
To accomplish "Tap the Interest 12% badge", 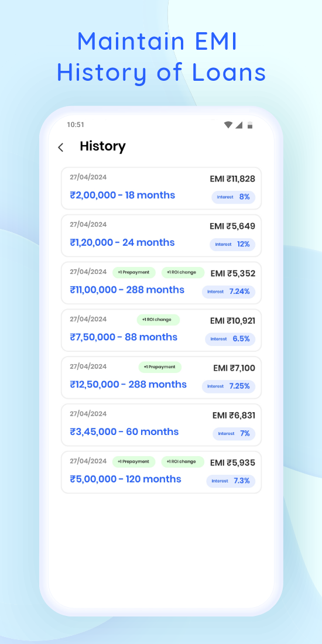I will click(x=232, y=244).
